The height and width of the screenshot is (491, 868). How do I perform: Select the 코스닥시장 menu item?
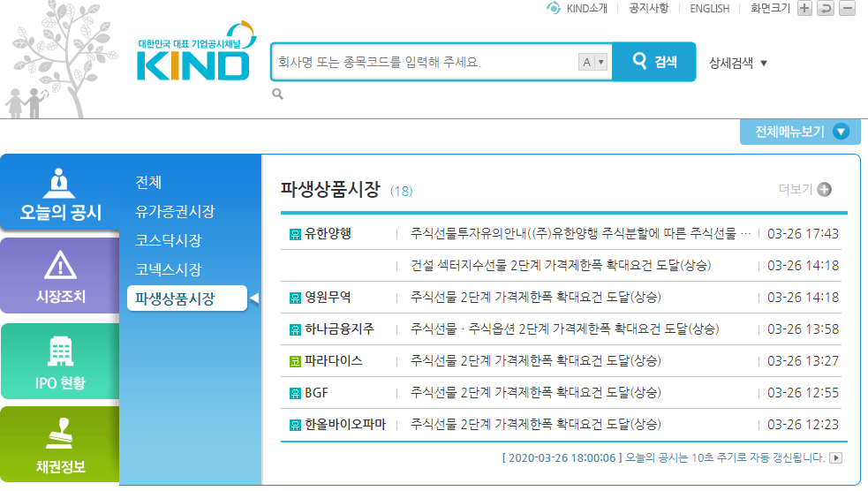click(169, 240)
